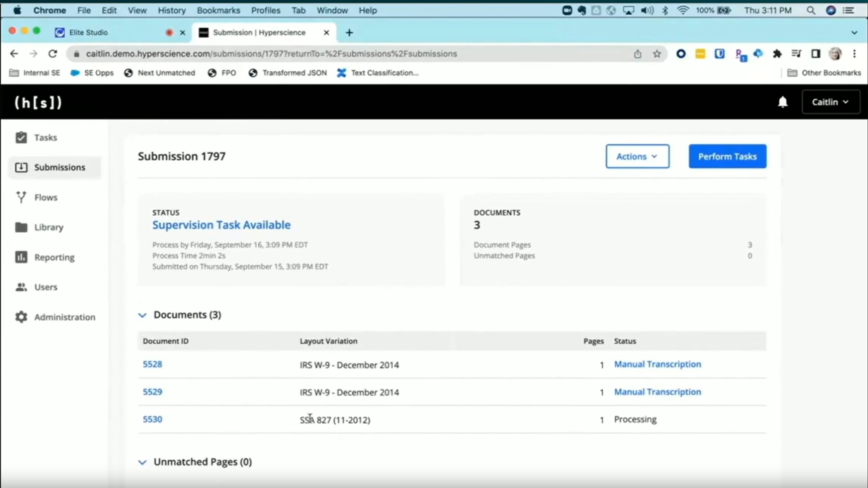Viewport: 868px width, 488px height.
Task: Click the Processing status for document 5530
Action: coord(635,420)
